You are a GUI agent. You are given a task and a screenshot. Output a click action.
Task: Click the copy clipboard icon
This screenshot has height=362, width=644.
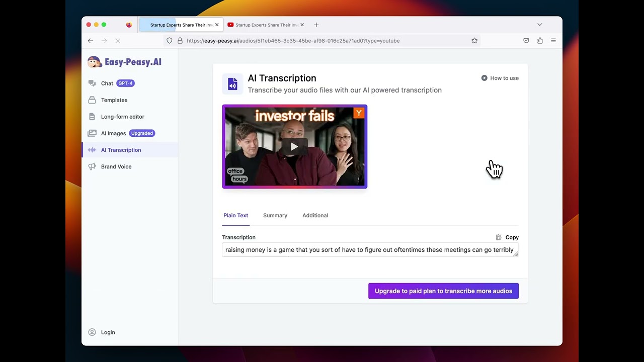tap(499, 237)
